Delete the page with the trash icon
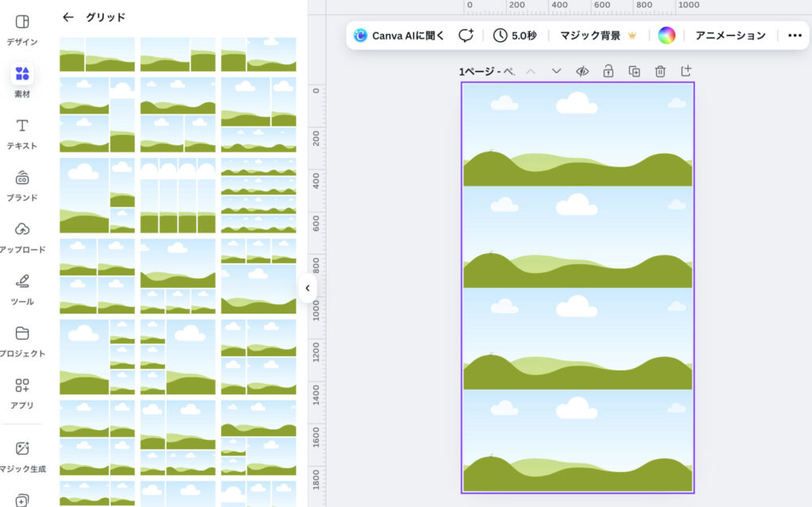The image size is (812, 507). (x=660, y=71)
